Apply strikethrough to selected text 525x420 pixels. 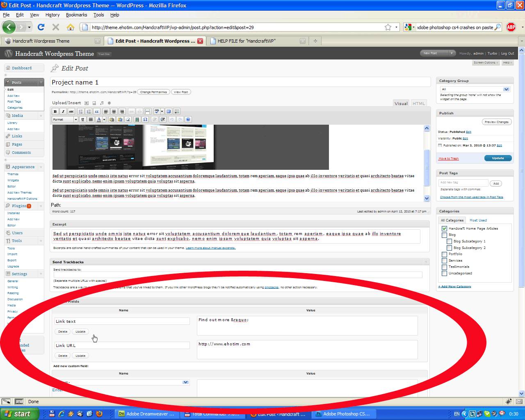(x=71, y=112)
